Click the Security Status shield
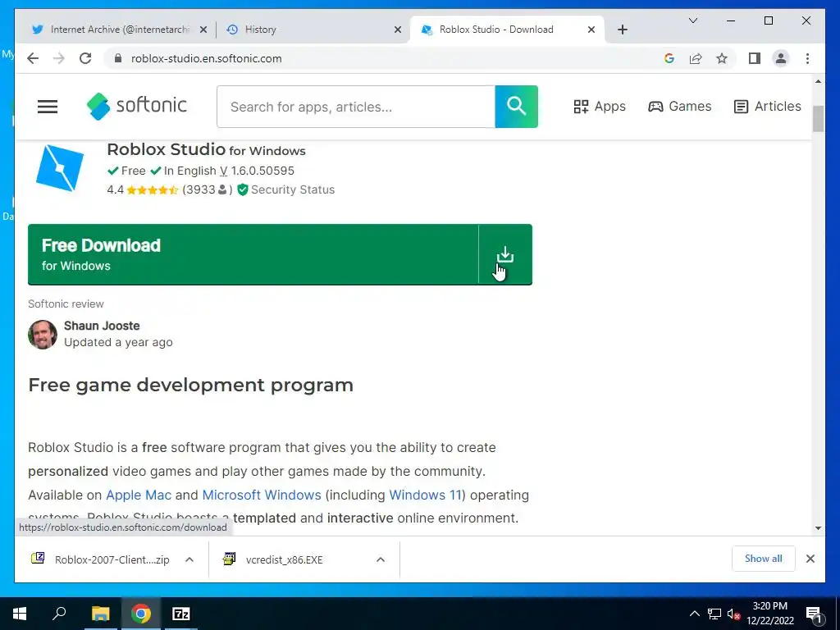Screen dimensions: 840x630 pyautogui.click(x=242, y=189)
